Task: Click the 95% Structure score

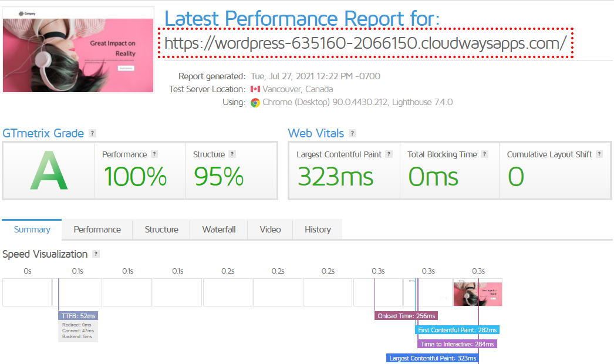Action: (219, 177)
